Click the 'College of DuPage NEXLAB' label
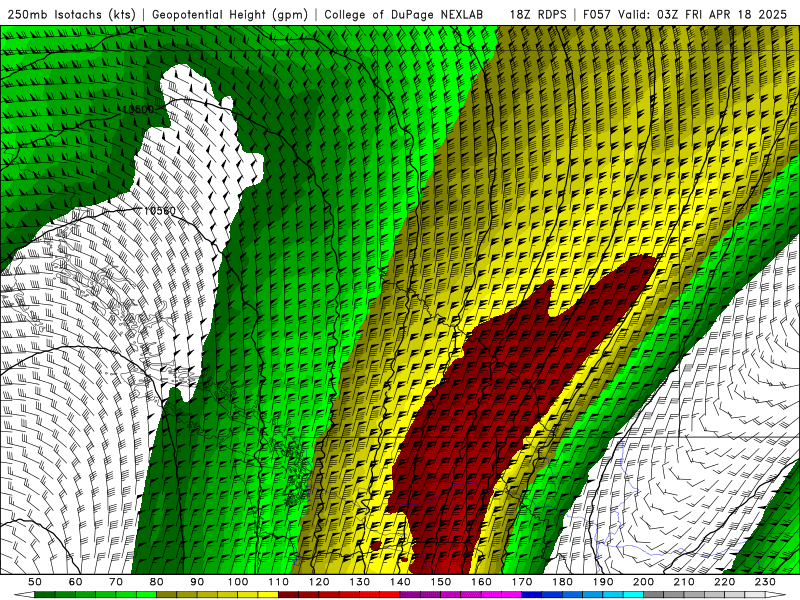This screenshot has width=800, height=600. (404, 14)
